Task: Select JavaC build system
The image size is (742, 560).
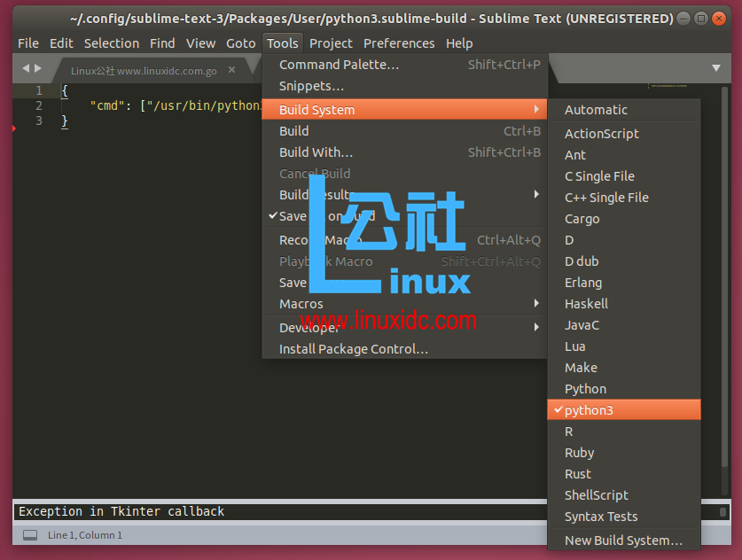Action: [x=624, y=325]
